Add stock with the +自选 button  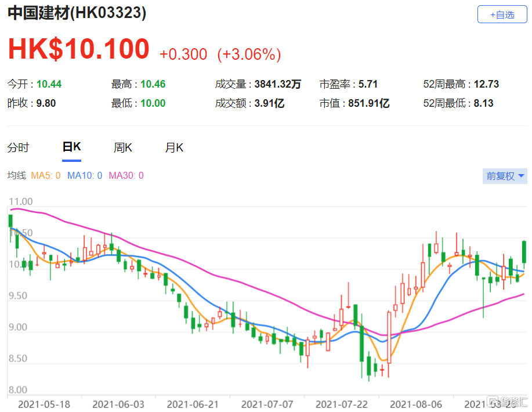click(x=502, y=15)
